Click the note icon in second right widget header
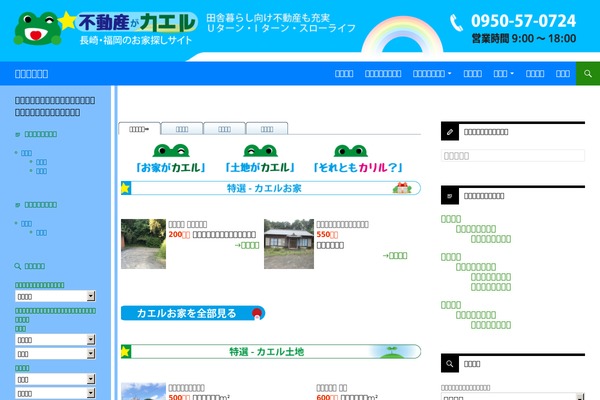Image resolution: width=600 pixels, height=400 pixels. tap(450, 196)
